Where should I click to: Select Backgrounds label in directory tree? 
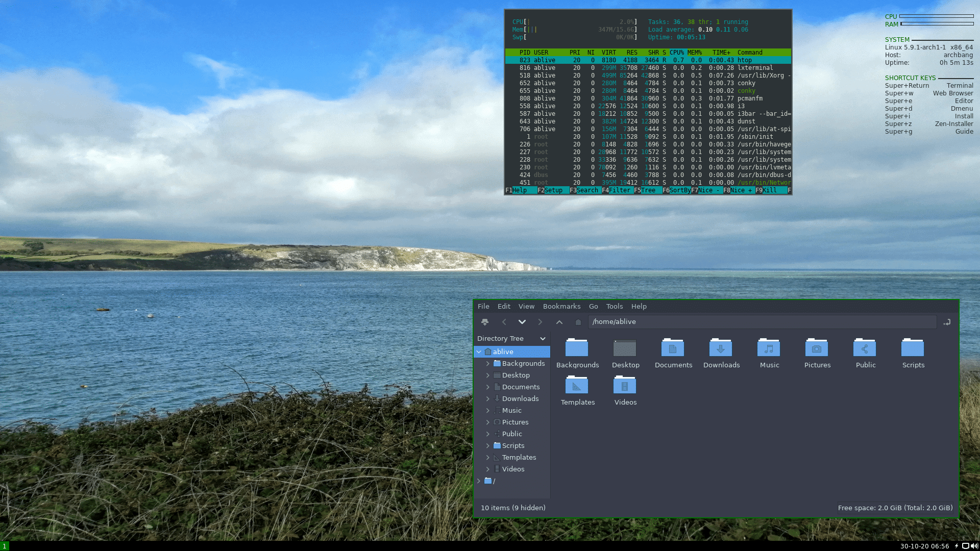pos(523,363)
